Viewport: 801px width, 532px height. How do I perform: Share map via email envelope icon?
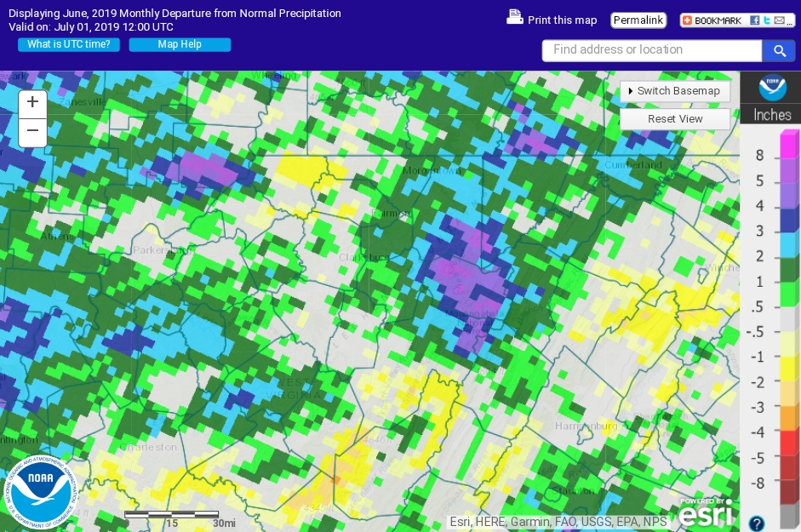click(779, 20)
